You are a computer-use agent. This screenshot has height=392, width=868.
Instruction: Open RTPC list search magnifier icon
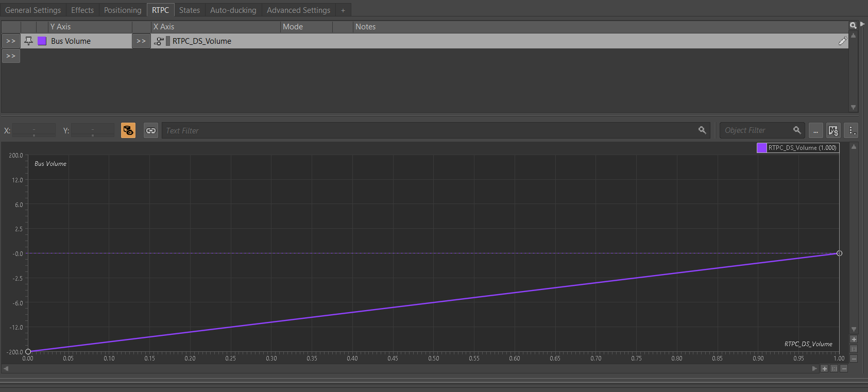853,25
